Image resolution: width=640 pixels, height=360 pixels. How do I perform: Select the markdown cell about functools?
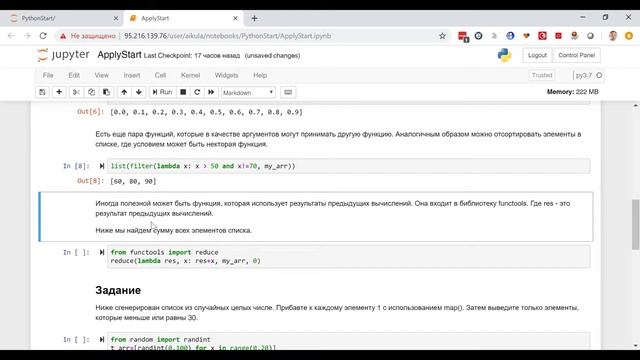pyautogui.click(x=316, y=217)
